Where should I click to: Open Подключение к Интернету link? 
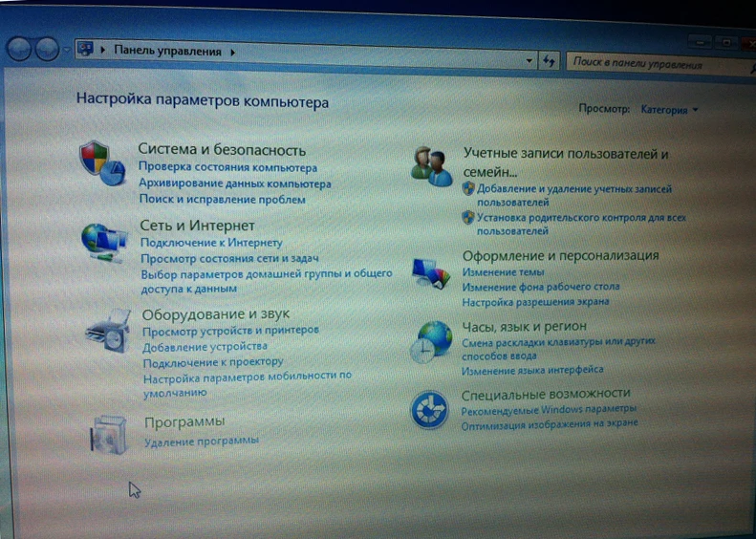(x=211, y=243)
